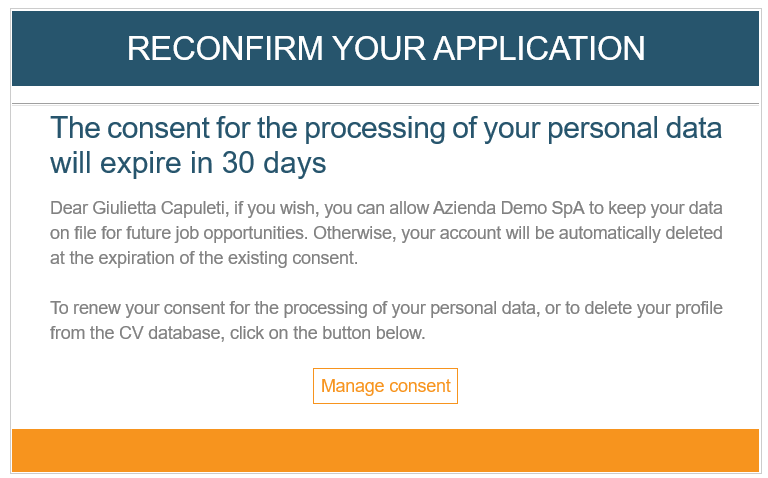768x478 pixels.
Task: Click the words 30 days in heading
Action: coord(274,163)
